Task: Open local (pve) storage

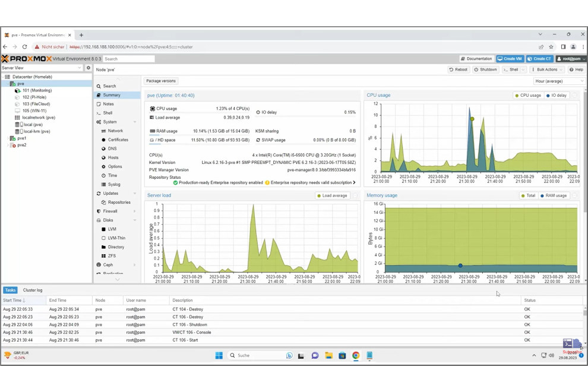Action: pyautogui.click(x=33, y=125)
